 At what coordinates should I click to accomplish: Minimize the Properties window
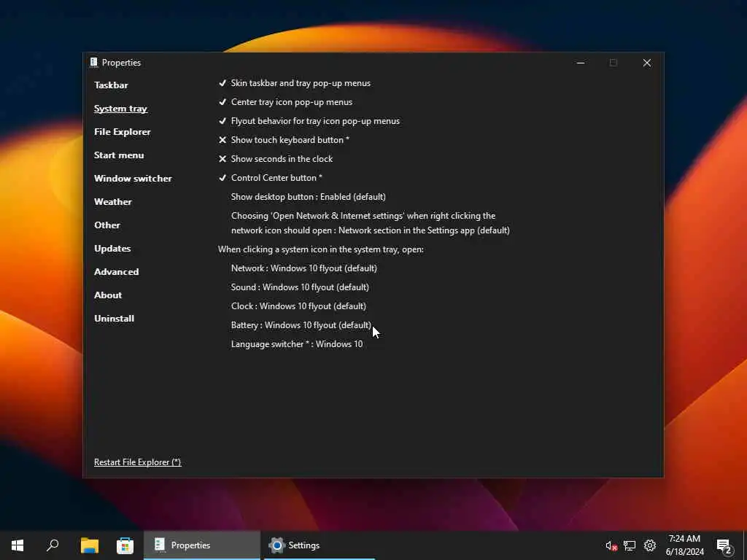581,63
